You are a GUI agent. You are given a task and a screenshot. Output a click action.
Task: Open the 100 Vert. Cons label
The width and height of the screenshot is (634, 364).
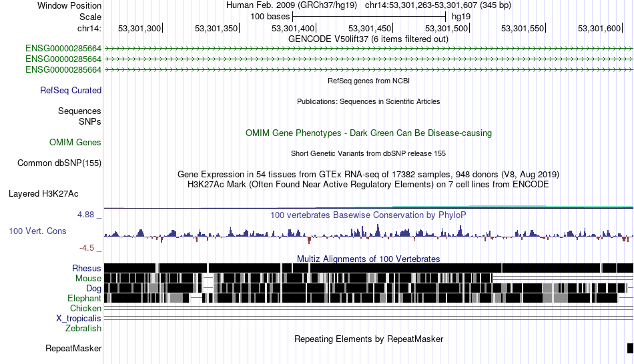[x=37, y=231]
